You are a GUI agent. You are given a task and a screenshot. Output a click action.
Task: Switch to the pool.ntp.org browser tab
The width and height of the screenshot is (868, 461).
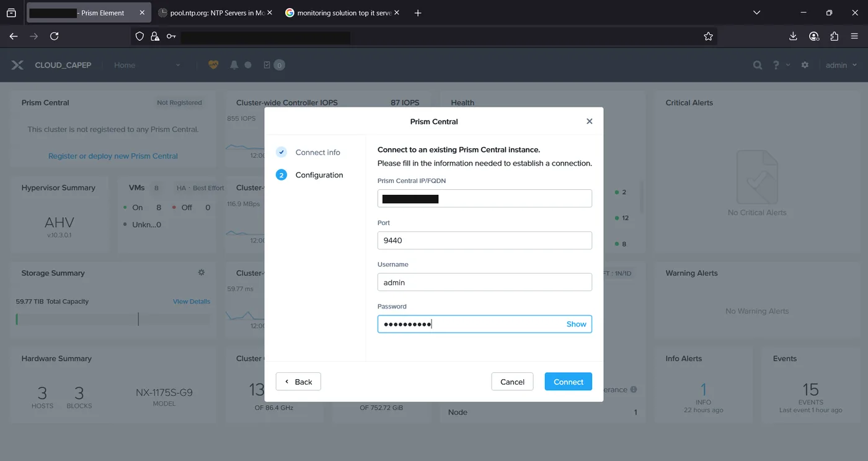tap(215, 12)
